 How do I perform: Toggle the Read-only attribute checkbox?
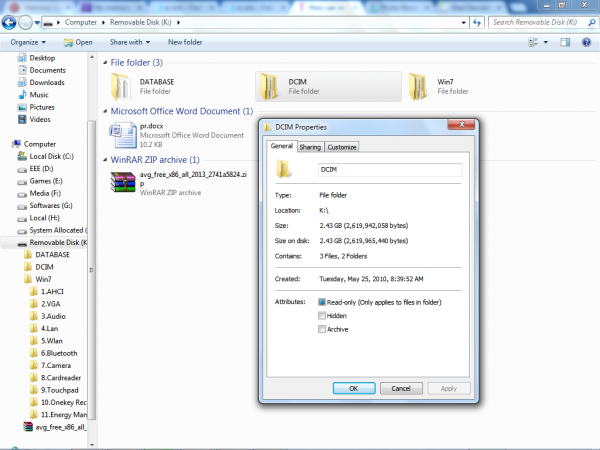pyautogui.click(x=322, y=302)
